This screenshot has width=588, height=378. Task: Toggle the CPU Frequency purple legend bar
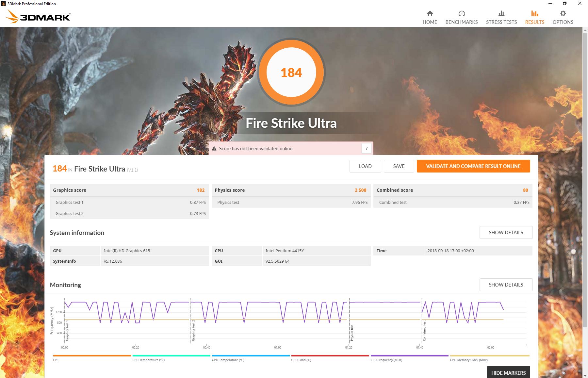409,355
